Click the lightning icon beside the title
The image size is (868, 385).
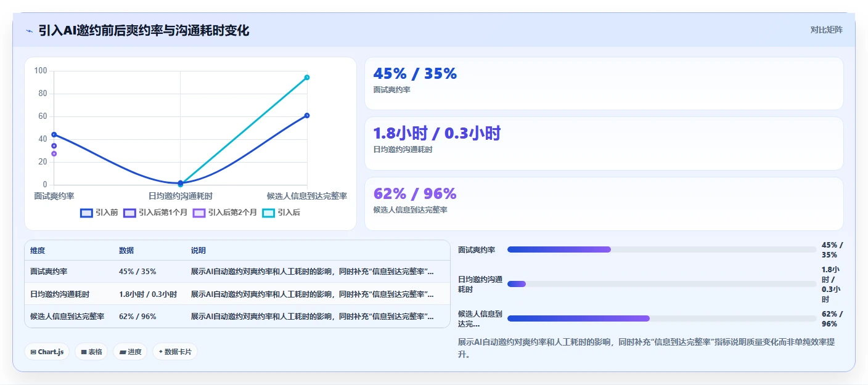click(x=29, y=31)
